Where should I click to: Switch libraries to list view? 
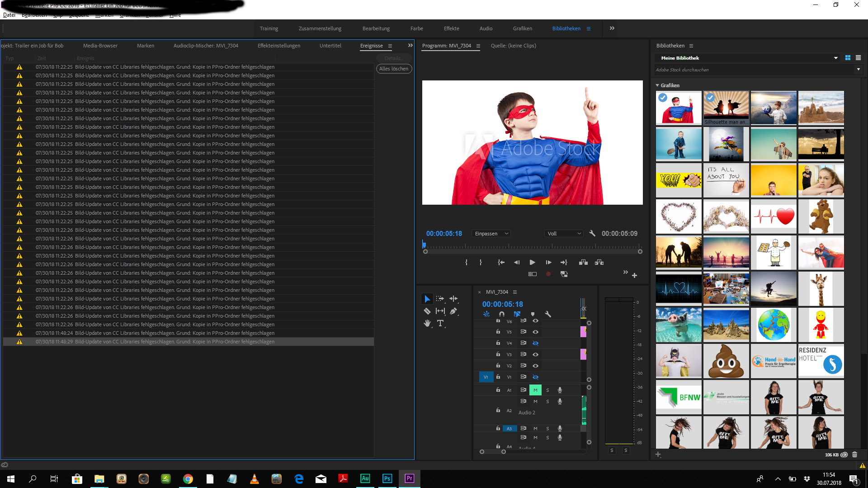(x=858, y=58)
